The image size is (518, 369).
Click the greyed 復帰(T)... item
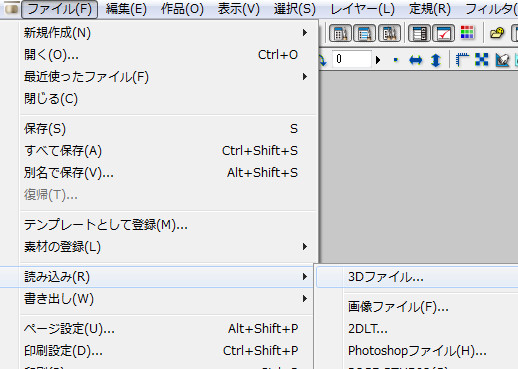166,195
